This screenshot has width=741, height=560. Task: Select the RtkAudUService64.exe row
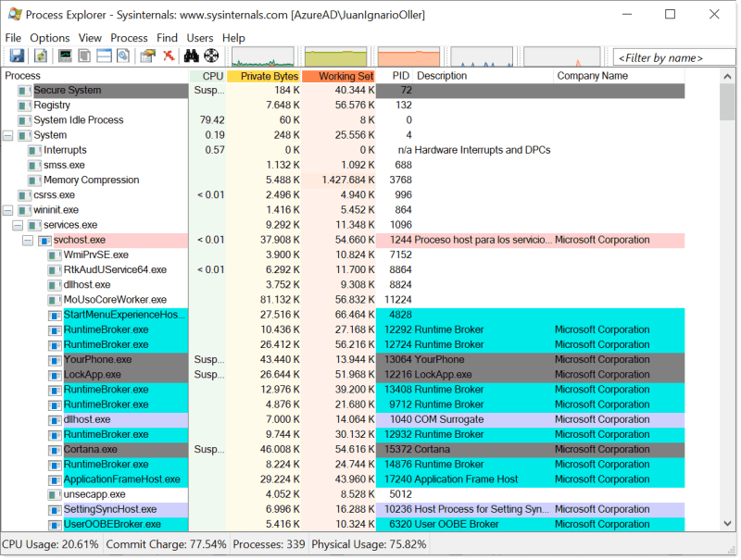[x=343, y=270]
